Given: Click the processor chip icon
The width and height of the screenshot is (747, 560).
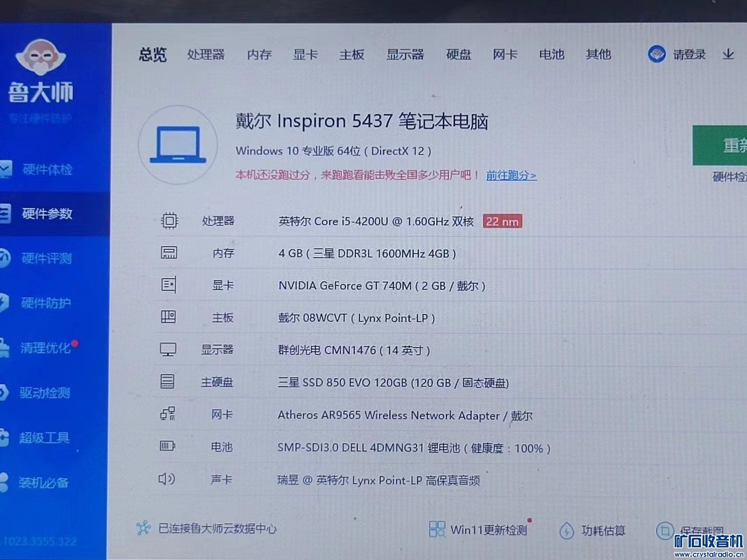Looking at the screenshot, I should pyautogui.click(x=169, y=220).
